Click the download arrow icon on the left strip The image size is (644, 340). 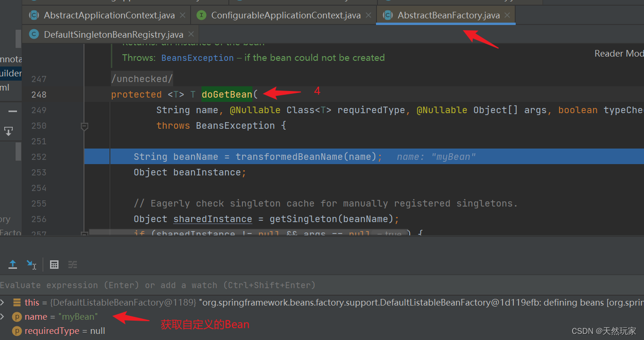coord(8,131)
